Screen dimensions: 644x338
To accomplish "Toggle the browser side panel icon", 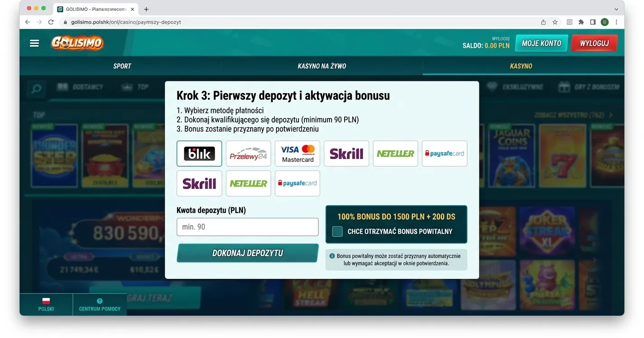I will point(593,22).
